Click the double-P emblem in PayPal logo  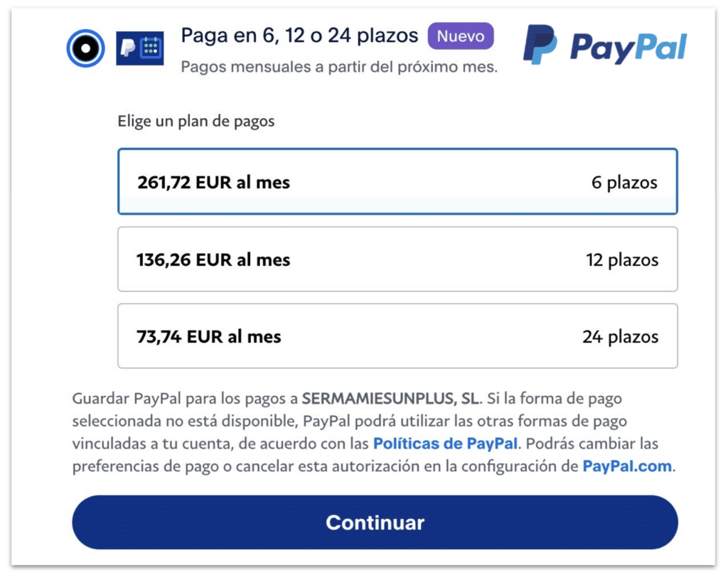coord(540,45)
